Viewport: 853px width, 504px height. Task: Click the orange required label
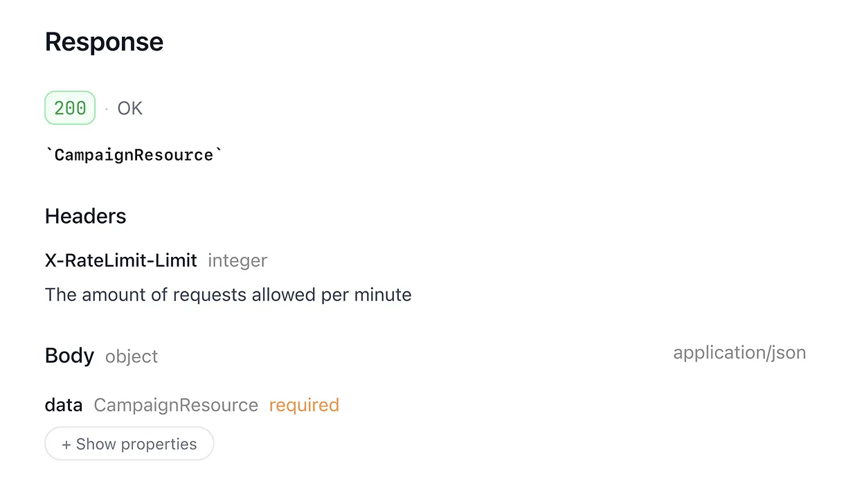click(x=304, y=405)
